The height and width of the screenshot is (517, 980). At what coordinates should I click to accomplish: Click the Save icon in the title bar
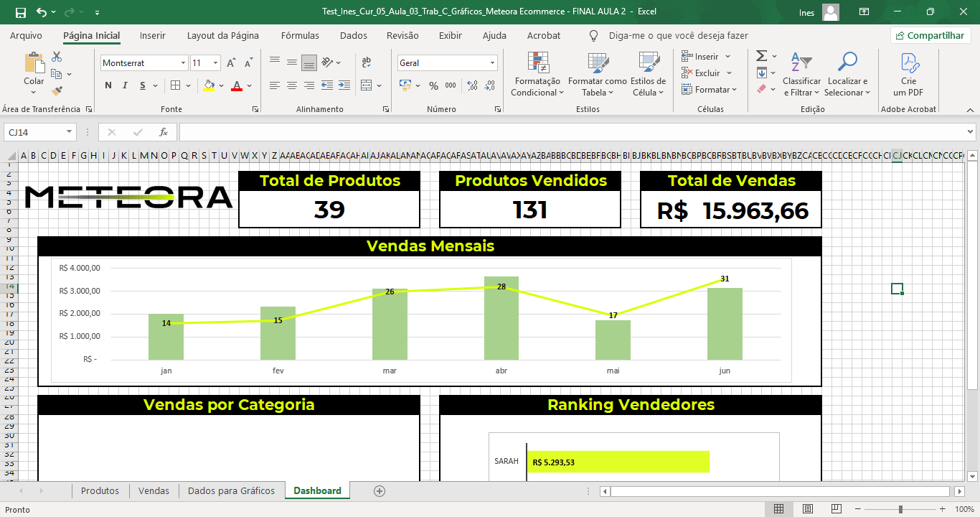21,12
